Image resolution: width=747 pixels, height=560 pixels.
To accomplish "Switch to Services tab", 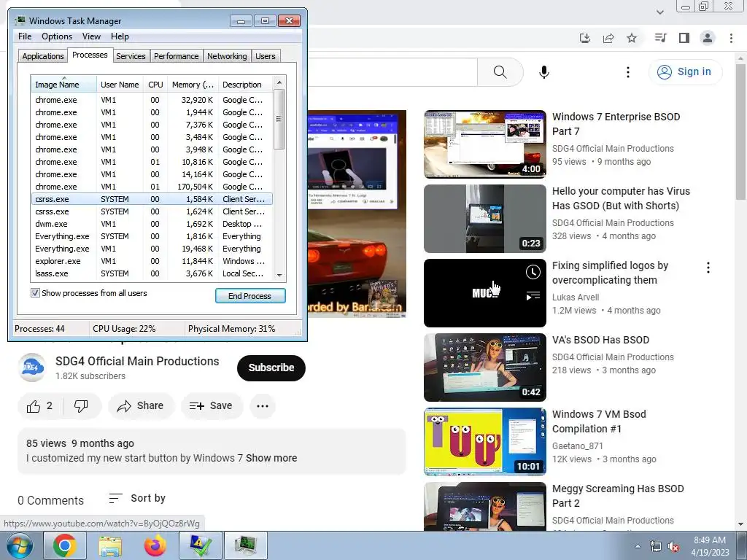I will 131,56.
